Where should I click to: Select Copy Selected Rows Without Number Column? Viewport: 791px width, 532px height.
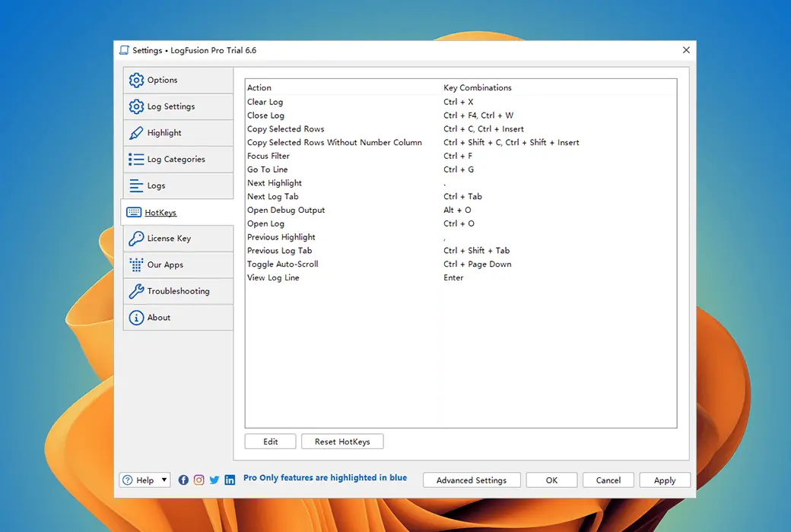(x=461, y=143)
